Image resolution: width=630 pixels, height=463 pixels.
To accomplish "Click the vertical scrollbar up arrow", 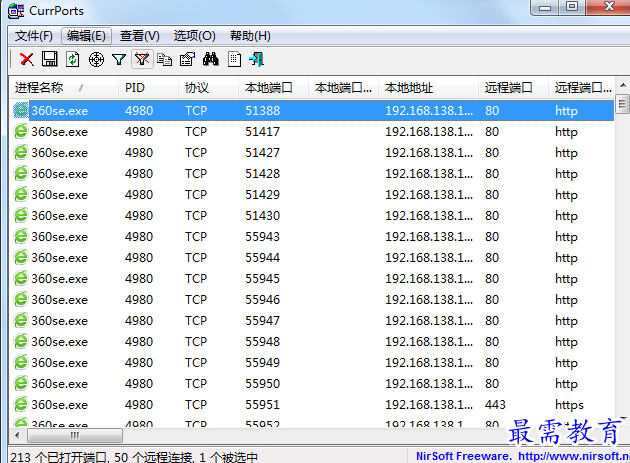I will click(622, 85).
